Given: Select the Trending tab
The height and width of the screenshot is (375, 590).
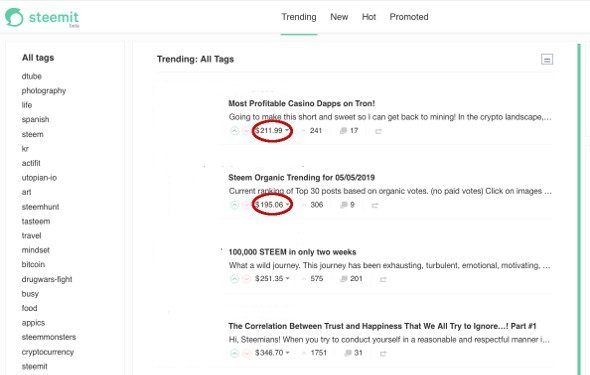Looking at the screenshot, I should tap(299, 17).
